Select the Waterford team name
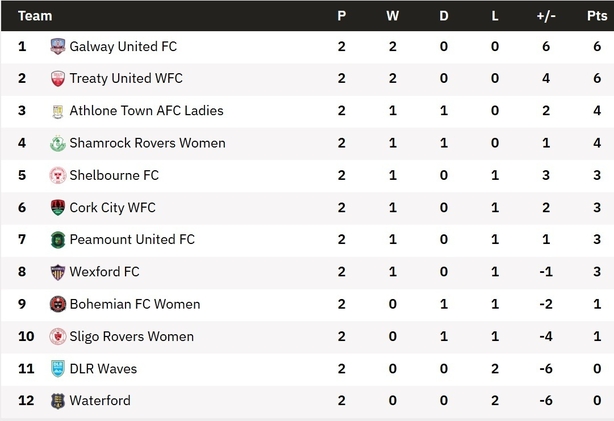The height and width of the screenshot is (421, 614). [100, 401]
